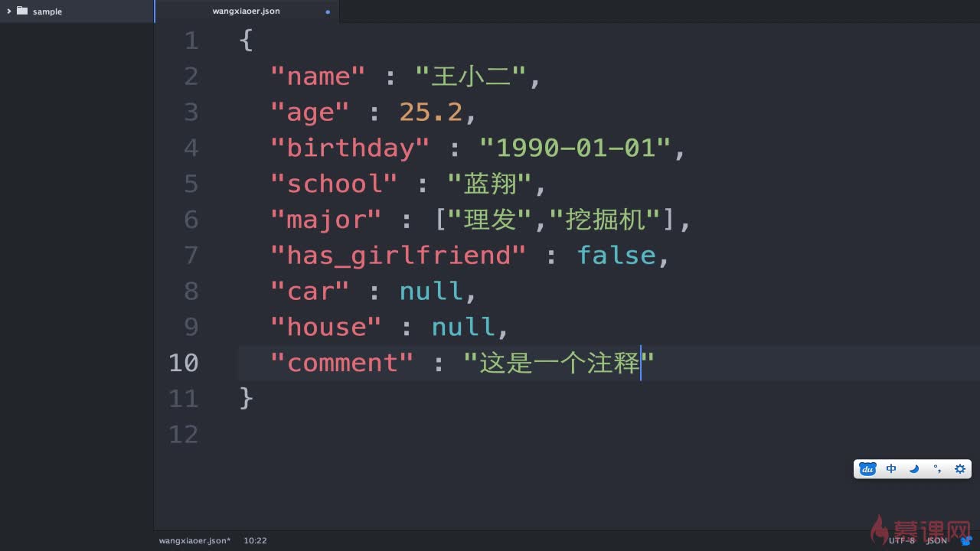Image resolution: width=980 pixels, height=551 pixels.
Task: Click the "house" key
Action: pos(325,327)
